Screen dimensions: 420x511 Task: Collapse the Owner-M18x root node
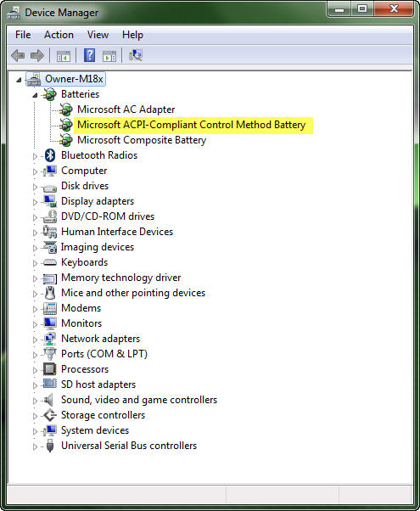point(19,80)
